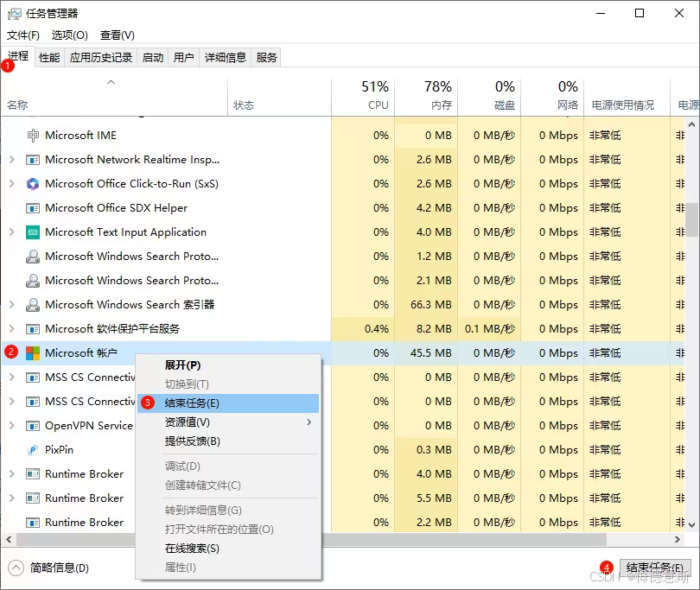The width and height of the screenshot is (700, 590).
Task: Expand the OpenVPN Service row
Action: [x=12, y=425]
